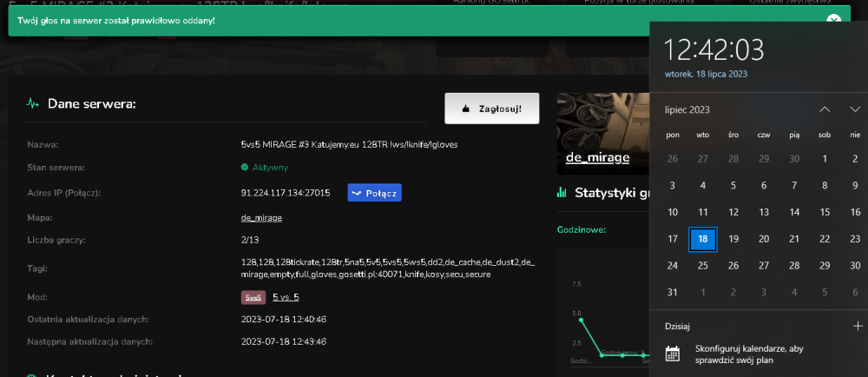Click the server name 5vs5 MIRAGE #3 text
868x377 pixels.
pyautogui.click(x=349, y=144)
